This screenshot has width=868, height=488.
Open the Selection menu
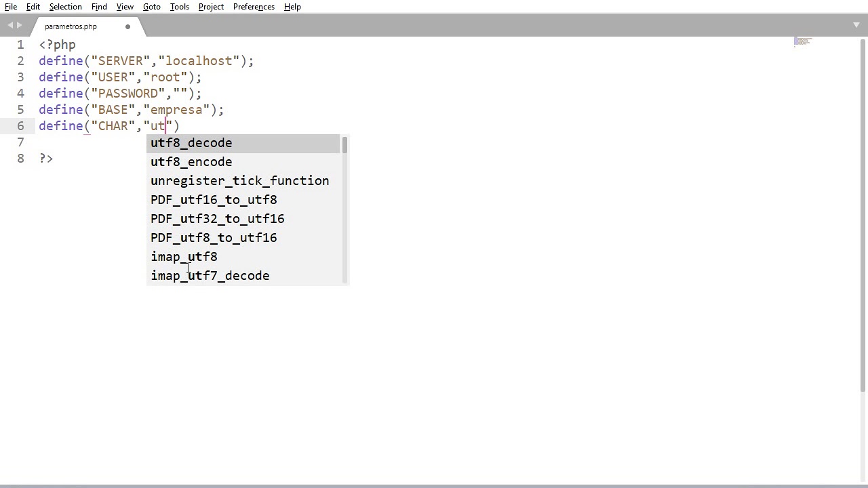click(65, 7)
